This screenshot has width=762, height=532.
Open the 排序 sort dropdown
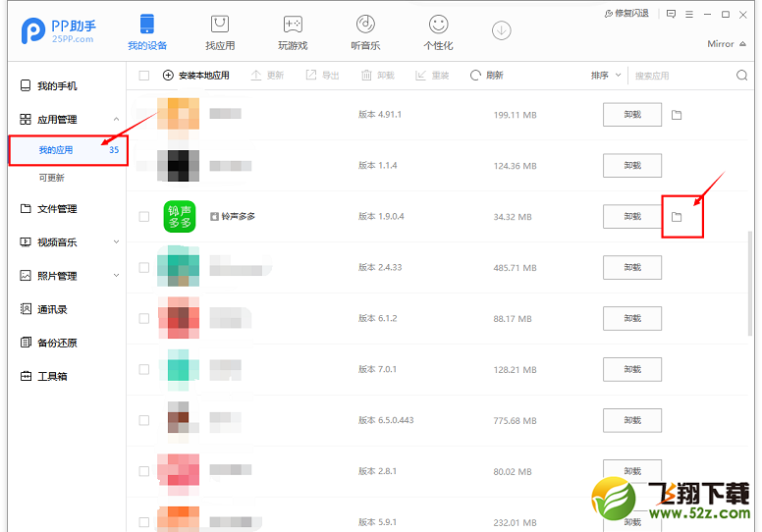coord(606,76)
